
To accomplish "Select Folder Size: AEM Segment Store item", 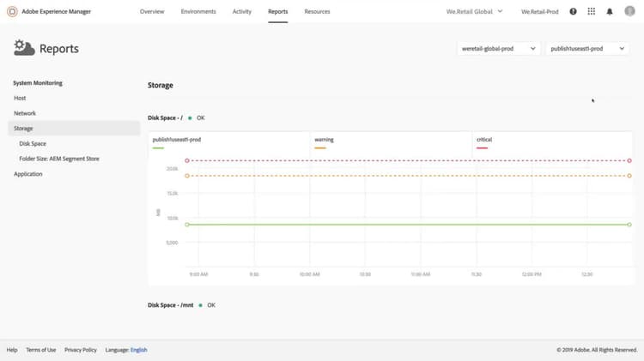I will [x=58, y=159].
